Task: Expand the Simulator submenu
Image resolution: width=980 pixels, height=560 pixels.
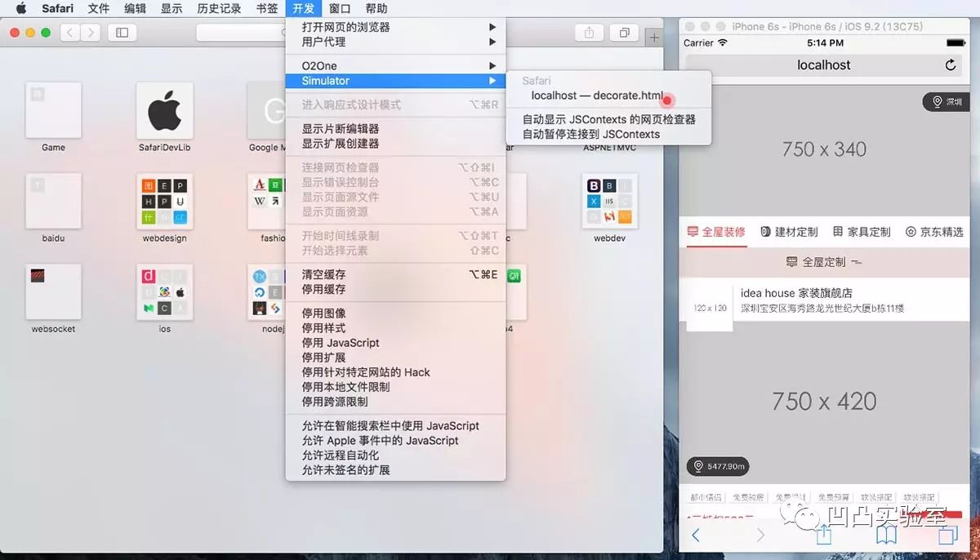Action: click(x=395, y=81)
